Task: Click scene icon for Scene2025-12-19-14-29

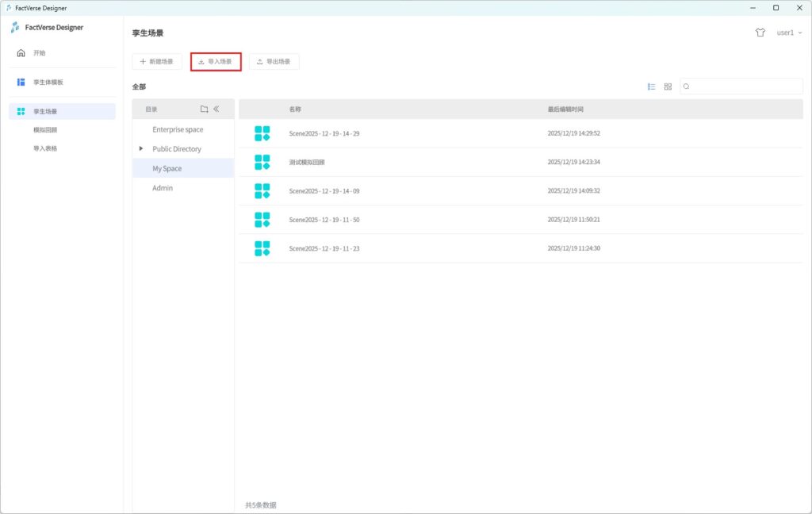Action: [262, 133]
